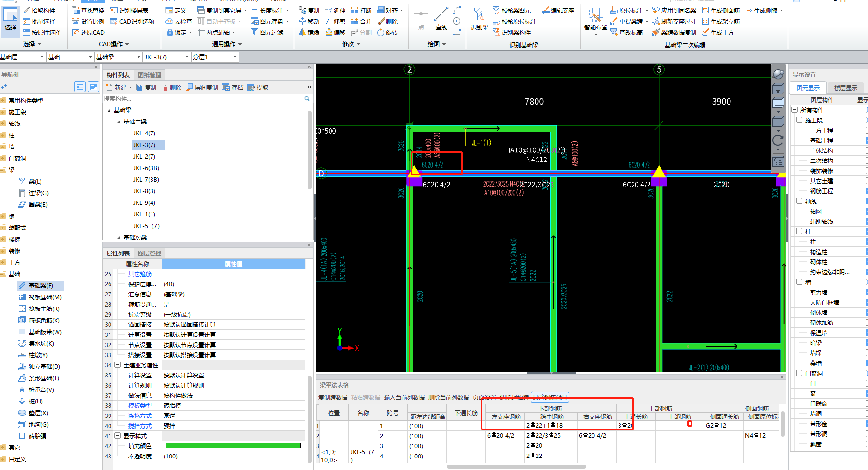Select the 拾取构件 pick component tool
Viewport: 868px width, 470px height.
pyautogui.click(x=39, y=10)
